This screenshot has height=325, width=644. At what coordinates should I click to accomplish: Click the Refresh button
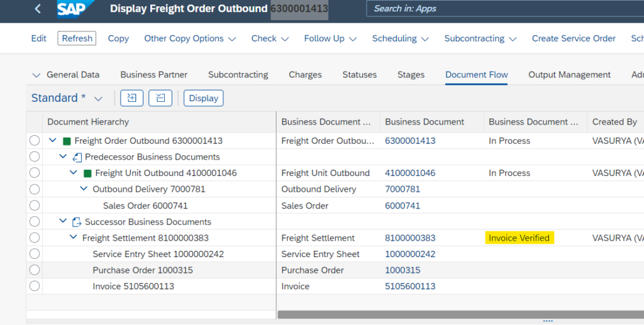tap(77, 38)
